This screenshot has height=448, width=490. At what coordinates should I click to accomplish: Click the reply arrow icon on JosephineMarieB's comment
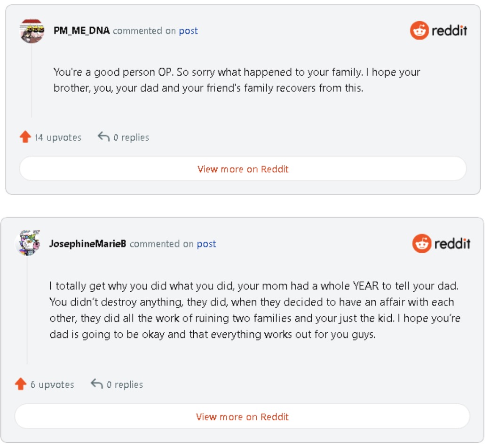(x=97, y=384)
